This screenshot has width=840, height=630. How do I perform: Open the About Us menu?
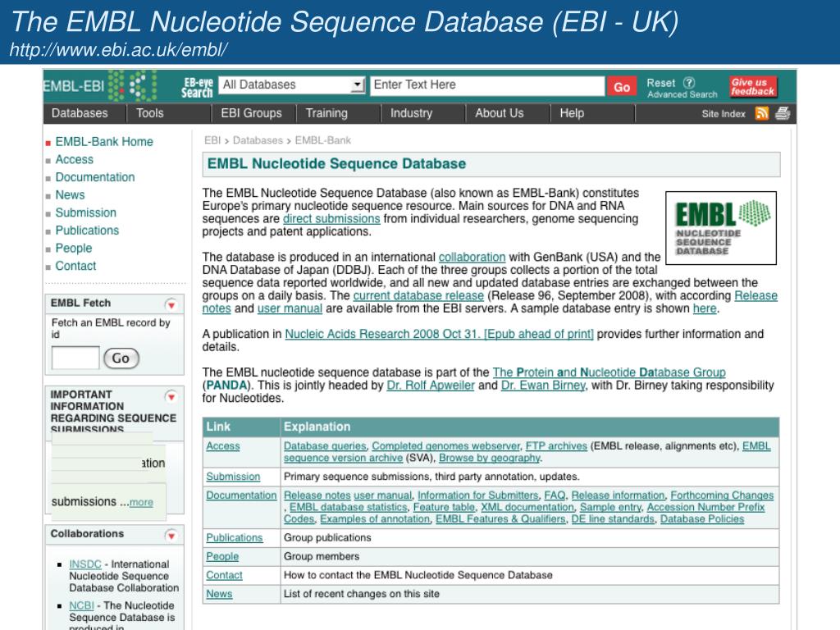[x=500, y=113]
